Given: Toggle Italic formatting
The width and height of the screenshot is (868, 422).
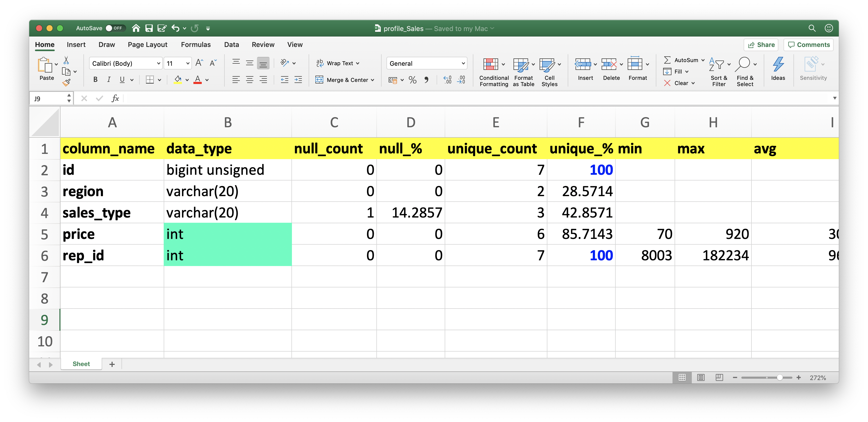Looking at the screenshot, I should 108,80.
